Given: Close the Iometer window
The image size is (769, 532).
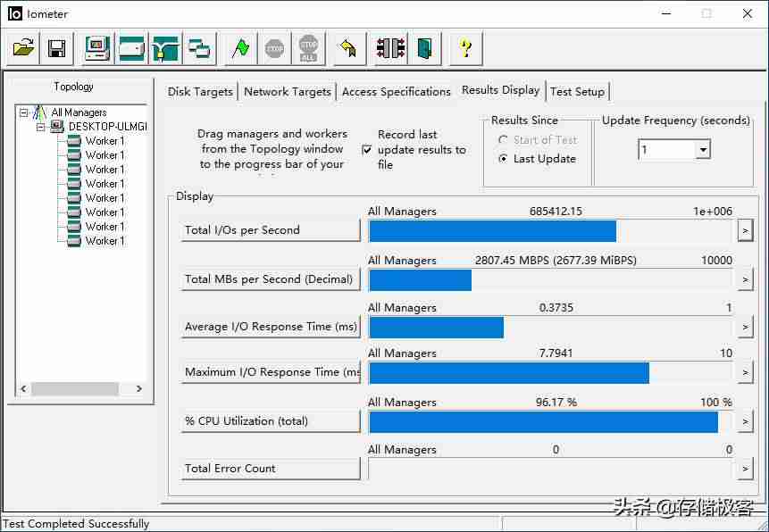Looking at the screenshot, I should [x=748, y=13].
